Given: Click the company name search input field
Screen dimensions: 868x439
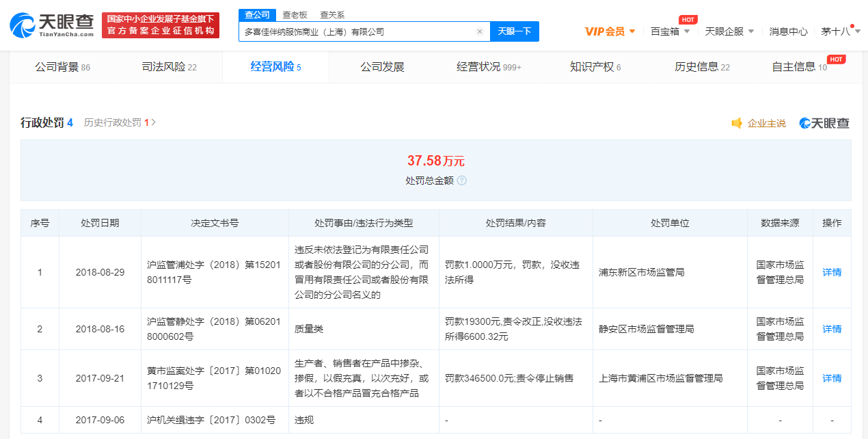Looking at the screenshot, I should [x=355, y=31].
